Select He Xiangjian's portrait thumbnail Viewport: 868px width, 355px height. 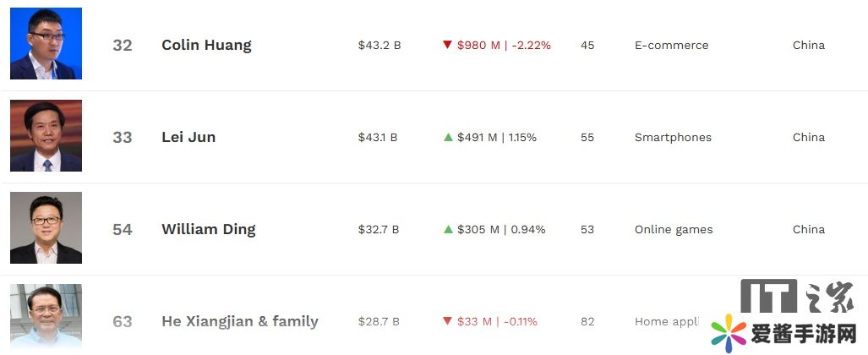click(46, 318)
